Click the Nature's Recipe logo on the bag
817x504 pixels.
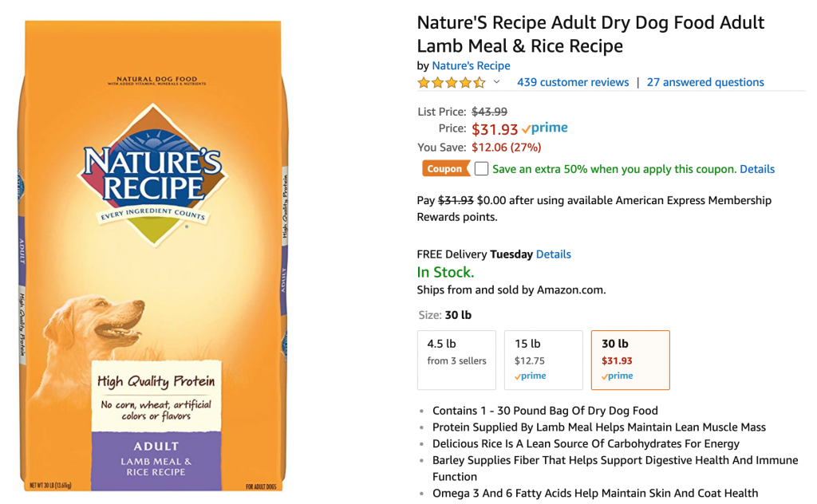(152, 175)
